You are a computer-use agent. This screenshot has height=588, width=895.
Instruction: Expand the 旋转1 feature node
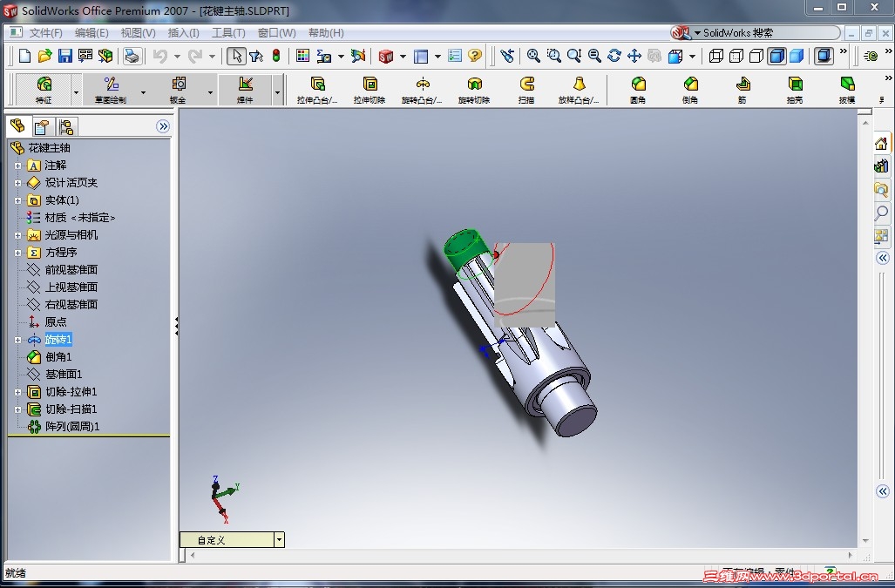(17, 340)
